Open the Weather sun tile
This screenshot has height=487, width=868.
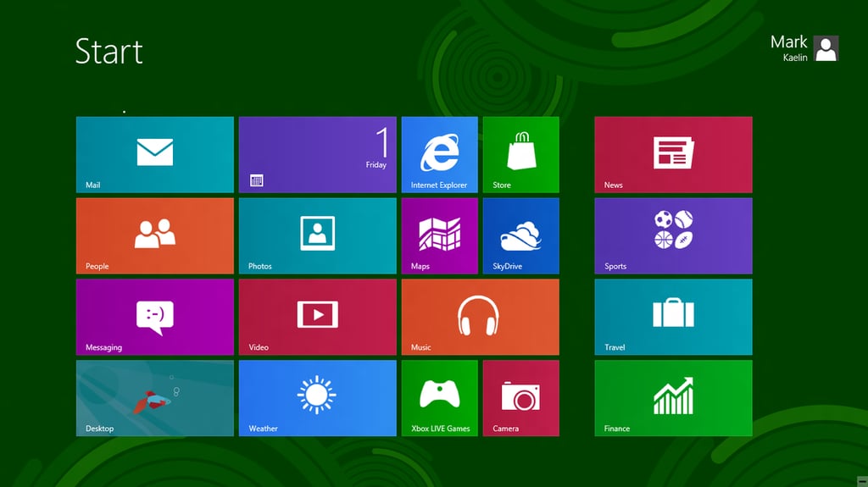pos(318,398)
